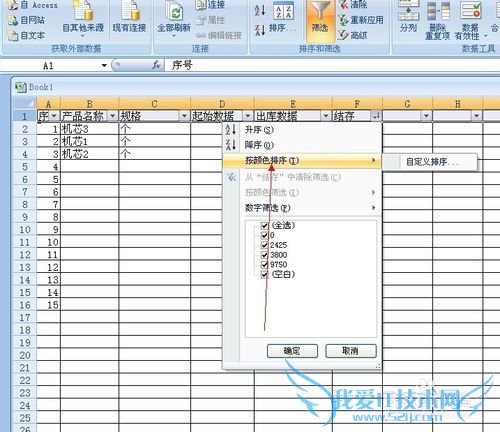Open filter dropdown in column G
Viewport: 500px width, 432px height.
pyautogui.click(x=426, y=116)
